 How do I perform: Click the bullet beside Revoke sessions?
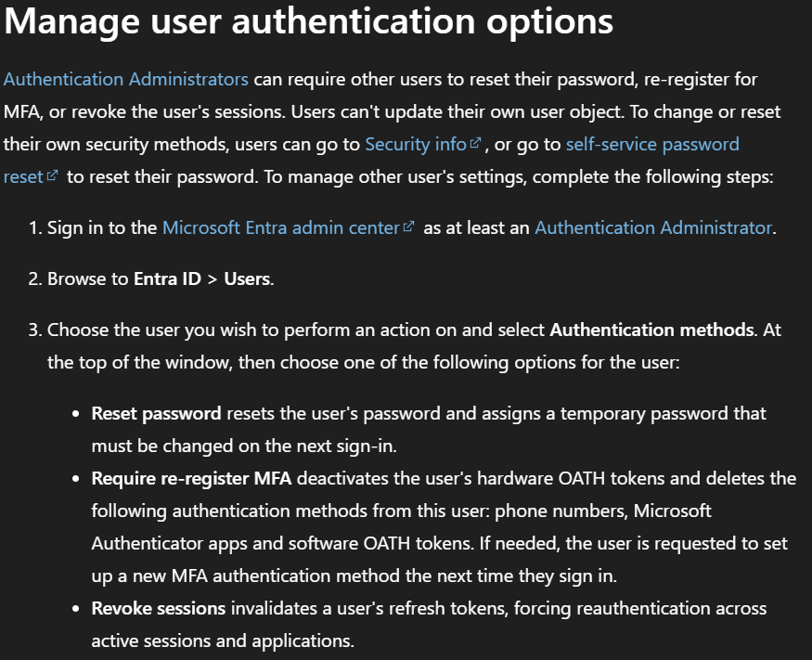click(76, 609)
